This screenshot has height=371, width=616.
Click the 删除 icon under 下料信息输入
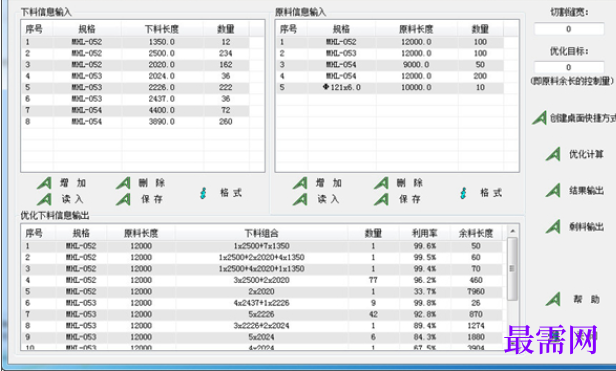(123, 183)
